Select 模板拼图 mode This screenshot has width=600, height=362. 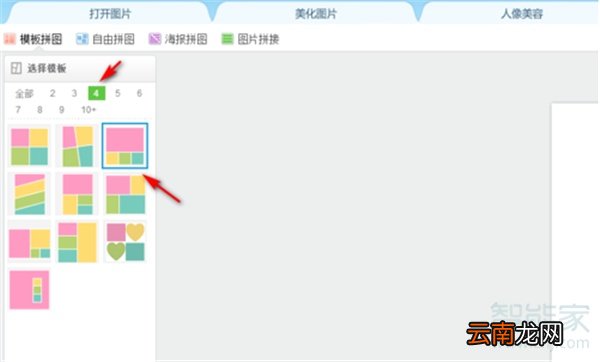[x=33, y=39]
